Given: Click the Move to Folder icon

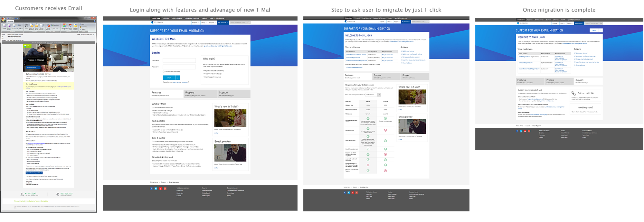Looking at the screenshot, I should tap(32, 25).
